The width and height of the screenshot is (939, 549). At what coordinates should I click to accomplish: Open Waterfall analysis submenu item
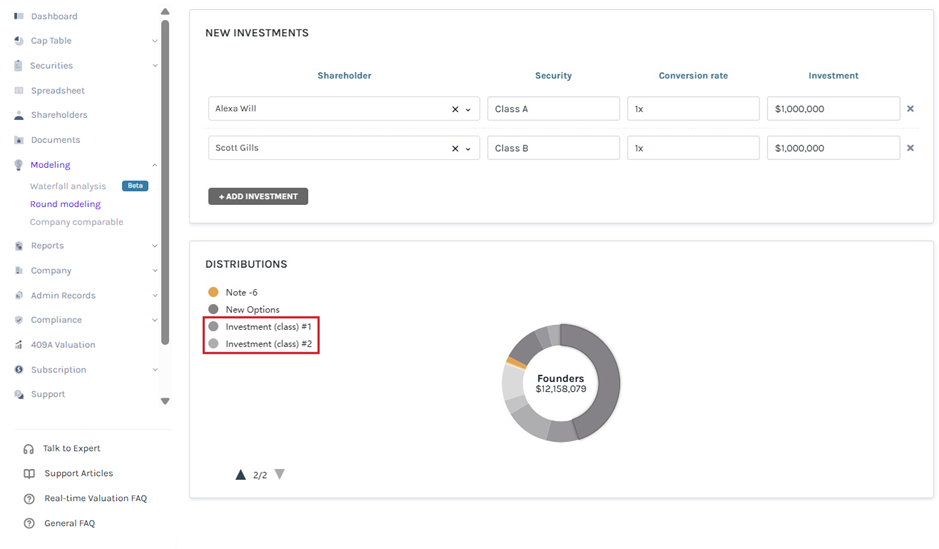tap(68, 186)
